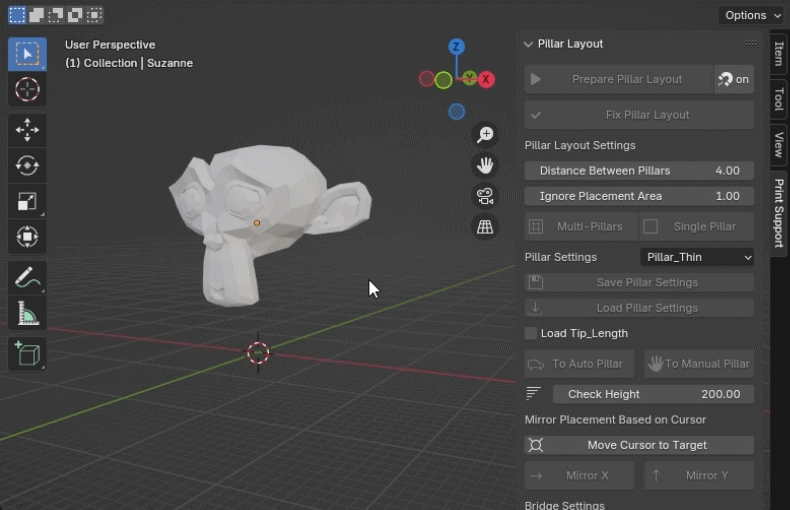Image resolution: width=790 pixels, height=510 pixels.
Task: Set selection mode to intersect
Action: [x=94, y=15]
